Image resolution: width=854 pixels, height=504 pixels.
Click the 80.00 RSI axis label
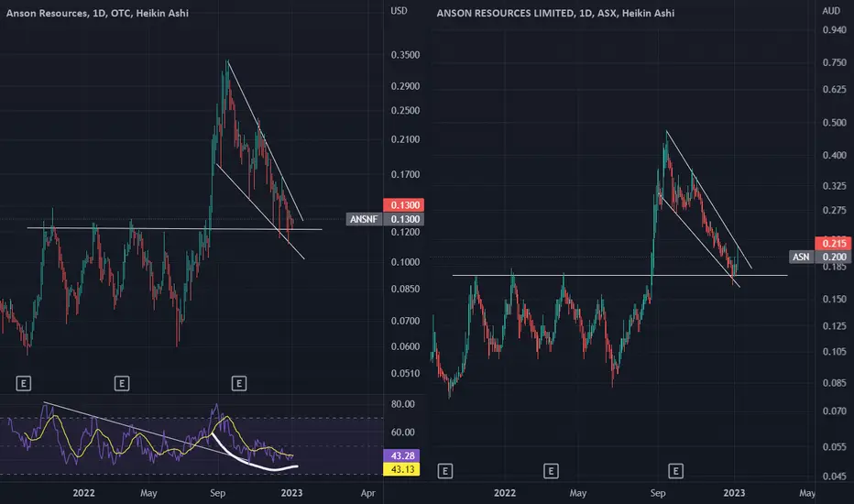402,404
